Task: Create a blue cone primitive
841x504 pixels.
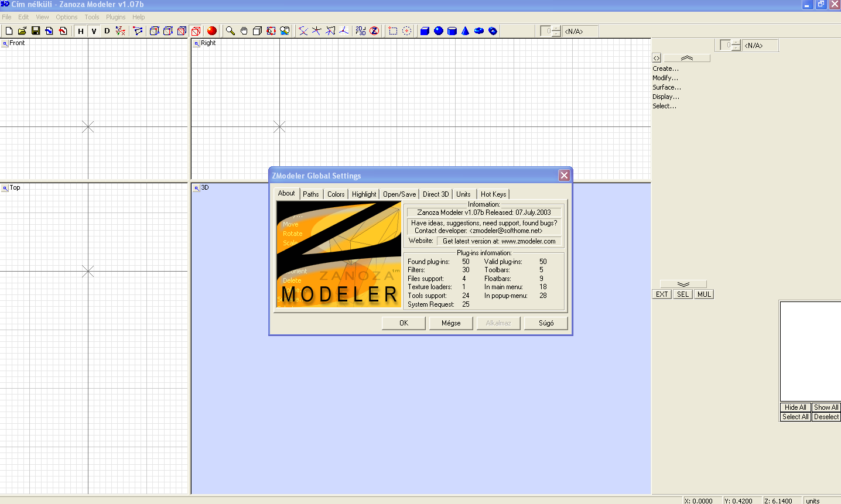Action: click(x=466, y=31)
